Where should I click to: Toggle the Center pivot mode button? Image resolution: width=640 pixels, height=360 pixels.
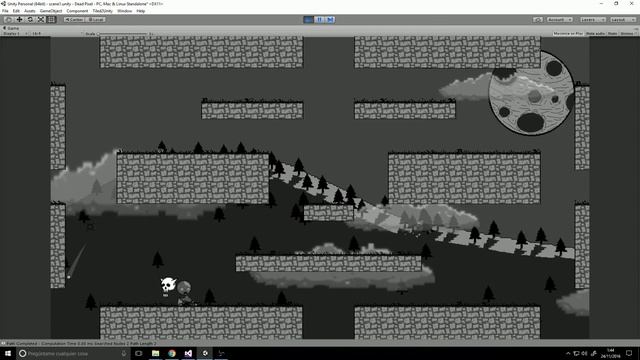pyautogui.click(x=74, y=20)
